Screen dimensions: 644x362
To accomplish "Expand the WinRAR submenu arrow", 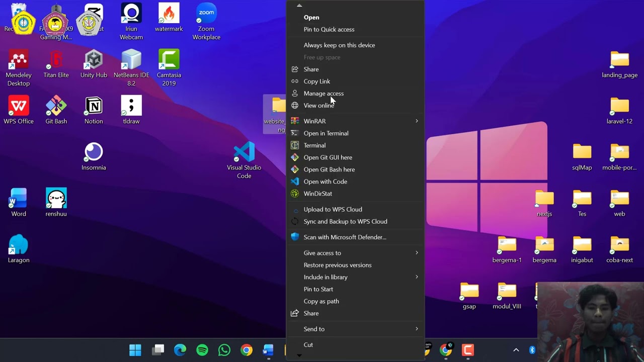I will pos(417,121).
